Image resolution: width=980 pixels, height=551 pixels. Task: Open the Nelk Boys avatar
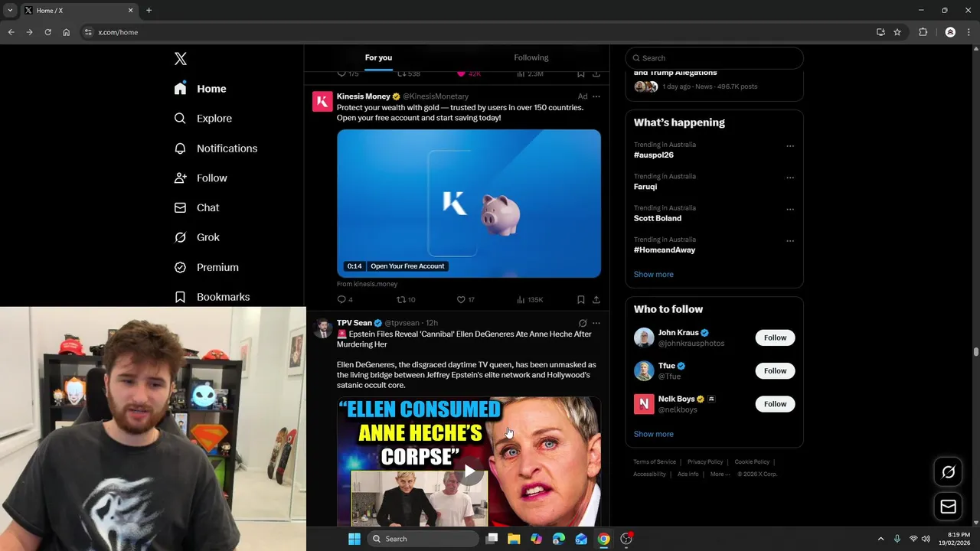coord(644,403)
